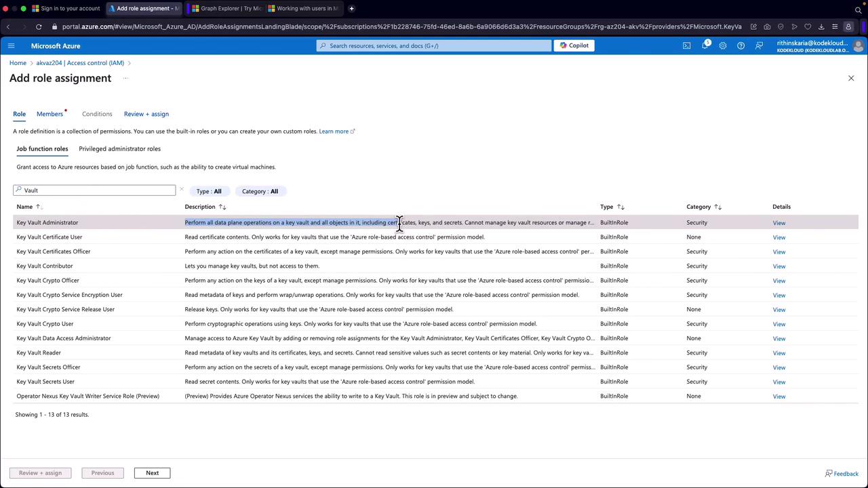This screenshot has width=868, height=488.
Task: View details for Key Vault Certificate User
Action: click(778, 237)
